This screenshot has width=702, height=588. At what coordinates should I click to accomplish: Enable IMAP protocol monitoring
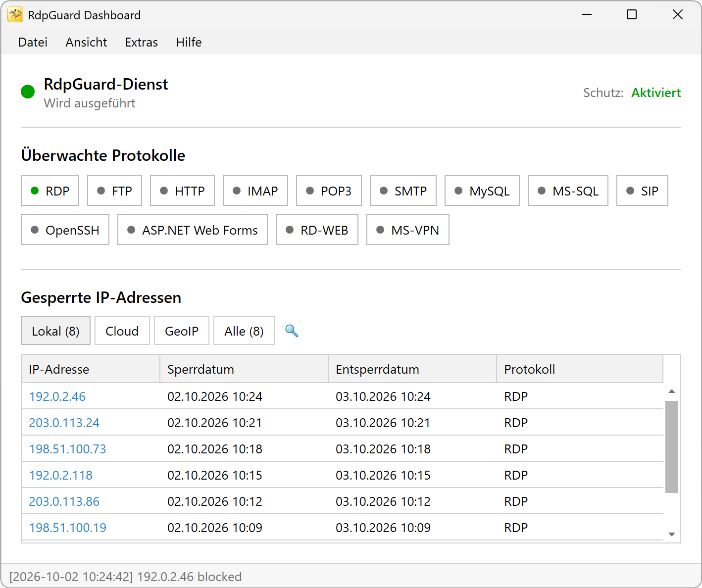255,191
